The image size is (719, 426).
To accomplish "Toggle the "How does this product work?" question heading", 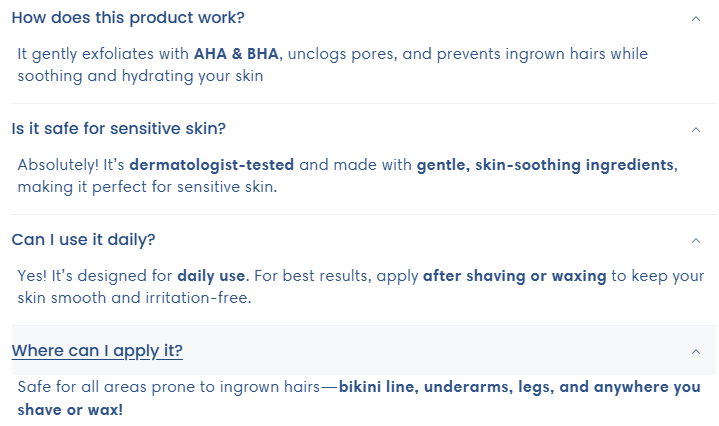I will [x=128, y=18].
